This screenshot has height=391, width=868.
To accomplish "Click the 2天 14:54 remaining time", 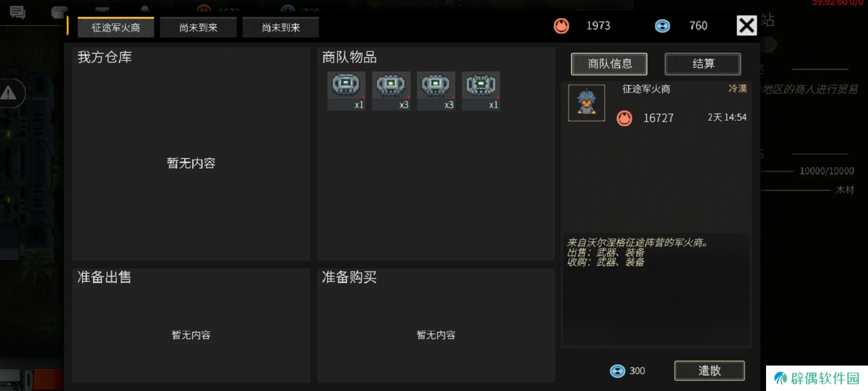I will tap(727, 118).
